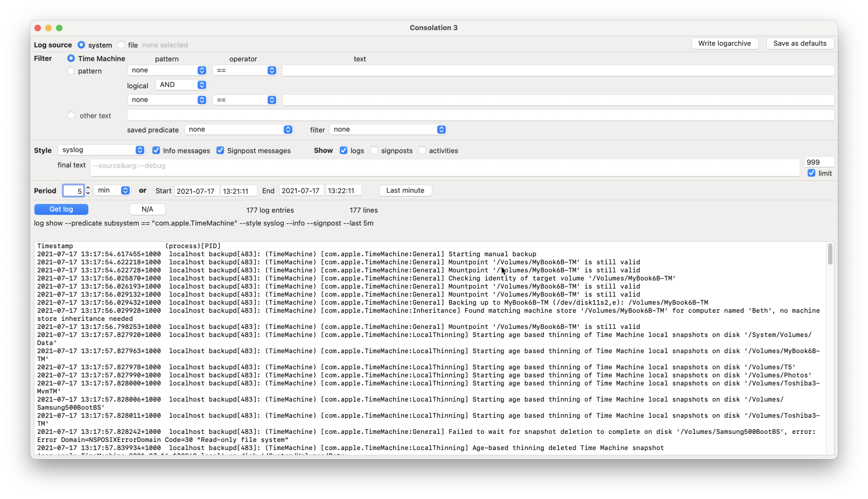This screenshot has width=868, height=499.
Task: Click the Save as defaults button
Action: [x=800, y=44]
